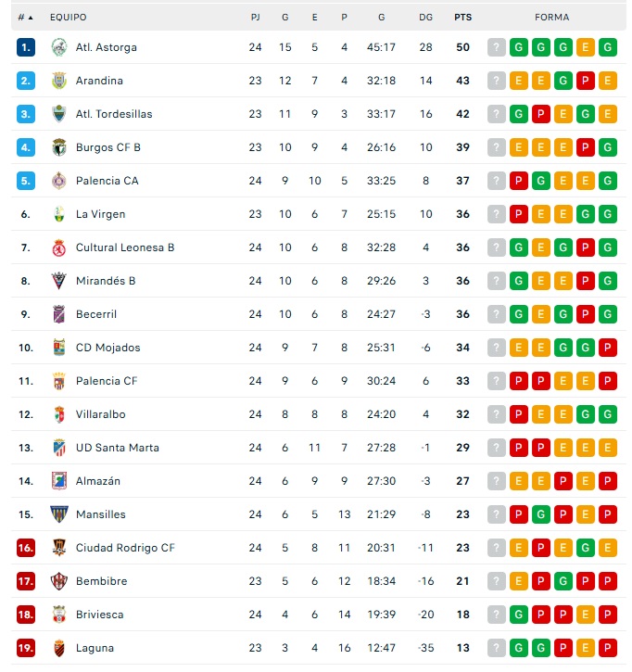Click the blue position 1 rank badge

coord(26,47)
